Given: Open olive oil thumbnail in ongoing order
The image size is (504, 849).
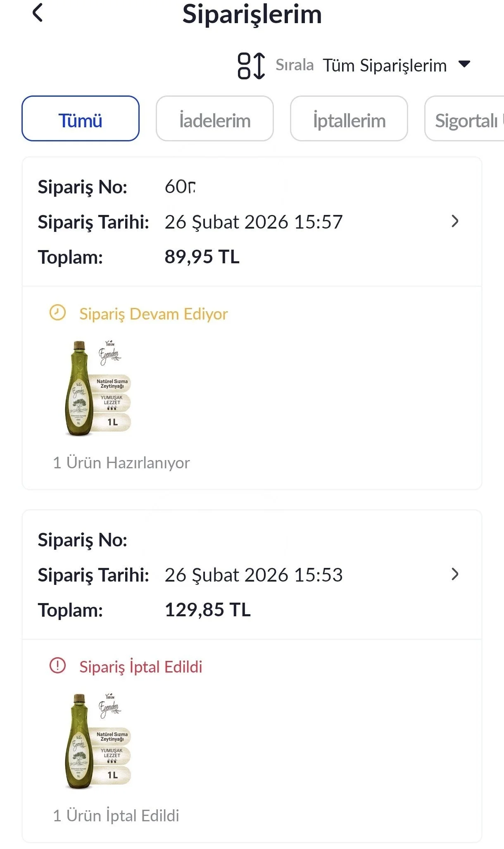Looking at the screenshot, I should tap(98, 389).
